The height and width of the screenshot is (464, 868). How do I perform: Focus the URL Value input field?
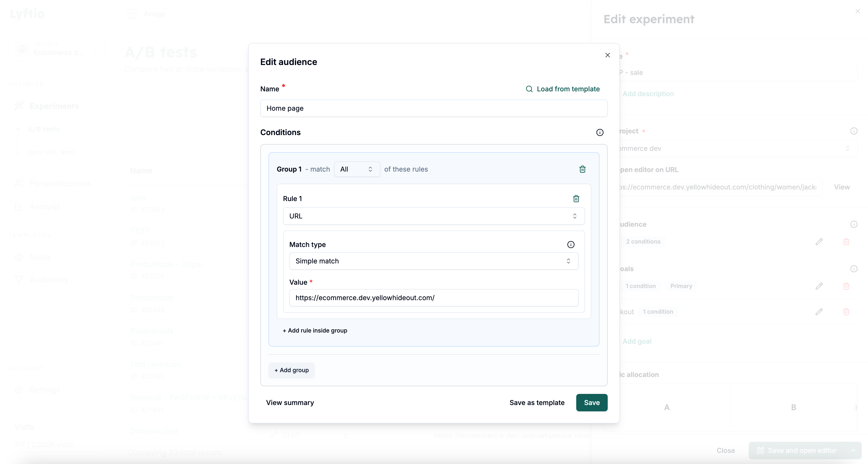[x=434, y=298]
